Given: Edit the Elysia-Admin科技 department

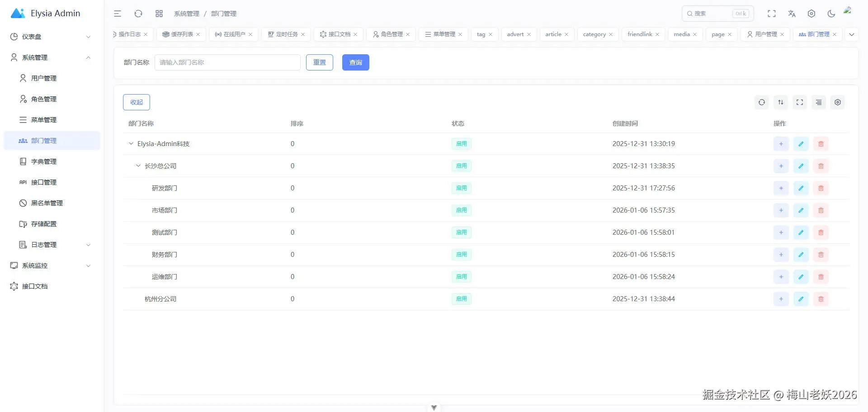Looking at the screenshot, I should 801,144.
